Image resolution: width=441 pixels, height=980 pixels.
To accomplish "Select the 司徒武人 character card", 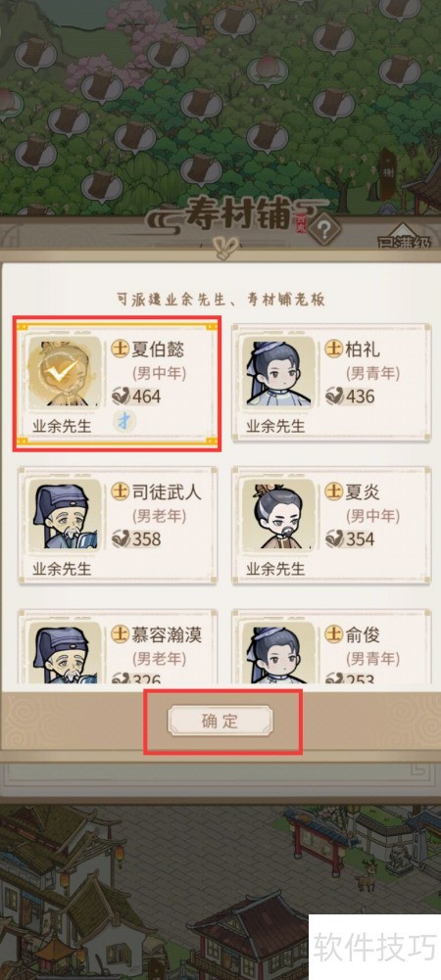I will click(118, 525).
